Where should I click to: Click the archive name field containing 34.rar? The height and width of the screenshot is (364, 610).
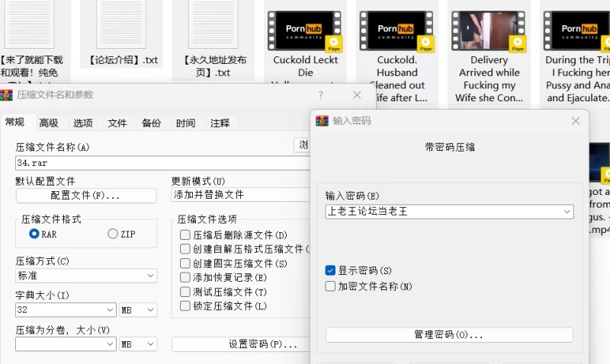[x=162, y=163]
